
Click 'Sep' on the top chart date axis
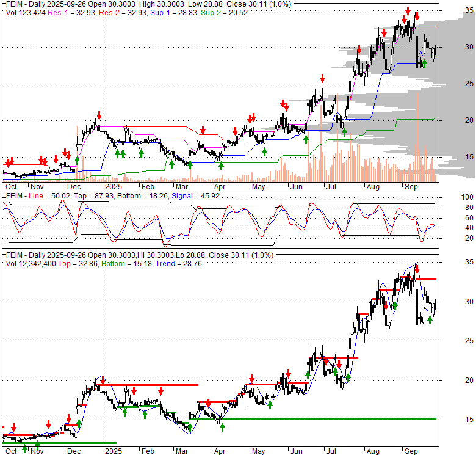tap(411, 187)
